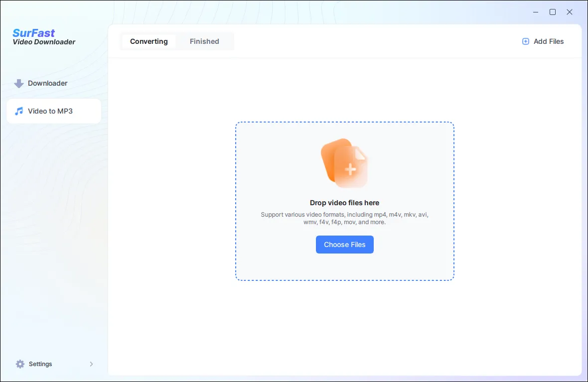This screenshot has width=588, height=382.
Task: Open the Finished tab
Action: coord(204,41)
